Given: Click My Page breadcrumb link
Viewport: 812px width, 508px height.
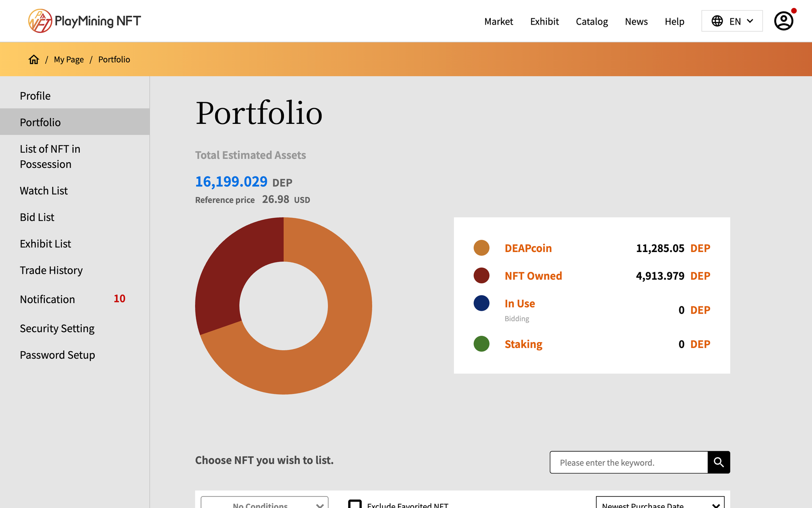Looking at the screenshot, I should (69, 60).
